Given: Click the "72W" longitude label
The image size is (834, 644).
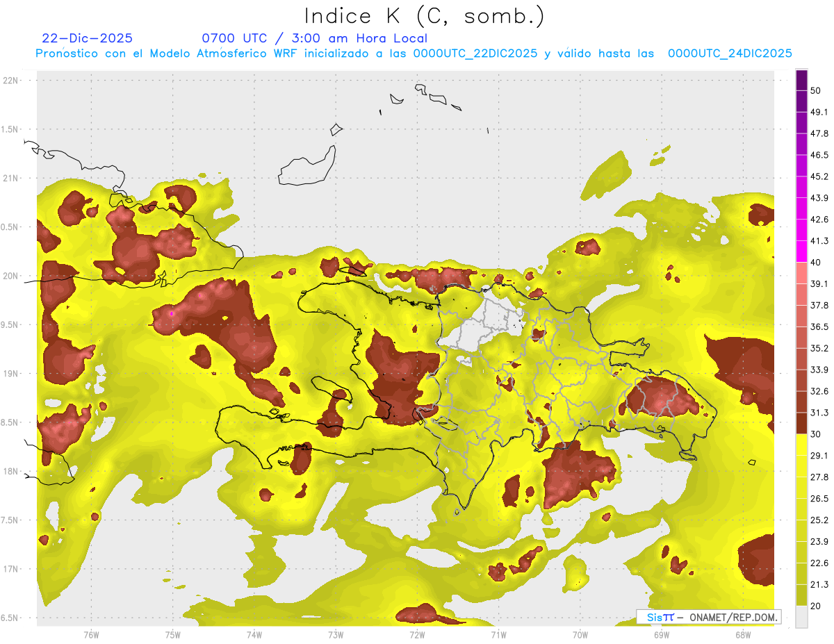Looking at the screenshot, I should (x=417, y=635).
